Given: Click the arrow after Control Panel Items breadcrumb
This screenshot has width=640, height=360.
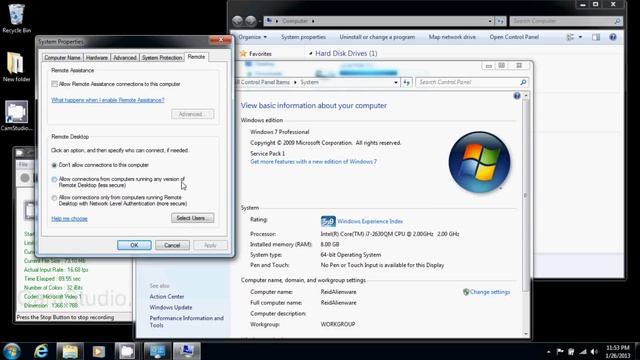Looking at the screenshot, I should tap(295, 82).
